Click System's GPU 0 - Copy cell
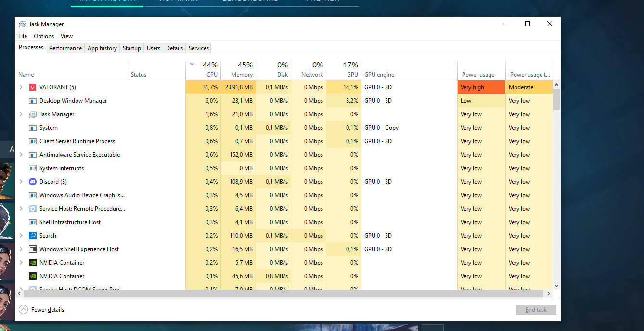644x331 pixels. point(409,128)
